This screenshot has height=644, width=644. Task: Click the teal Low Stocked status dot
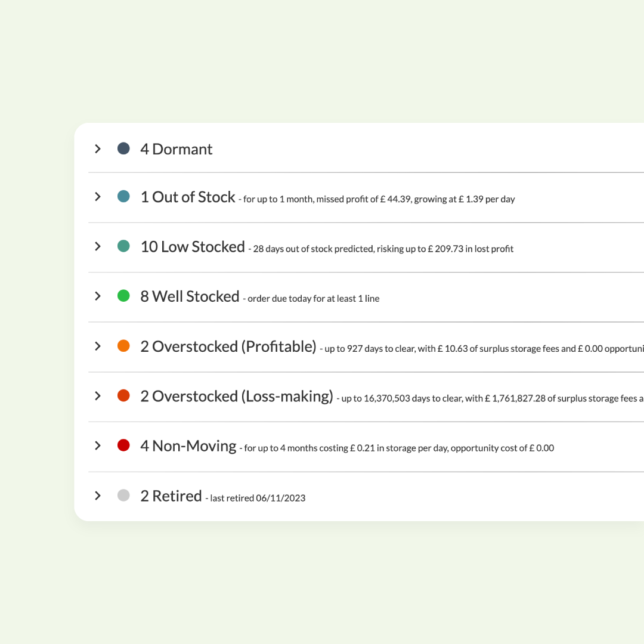[123, 246]
